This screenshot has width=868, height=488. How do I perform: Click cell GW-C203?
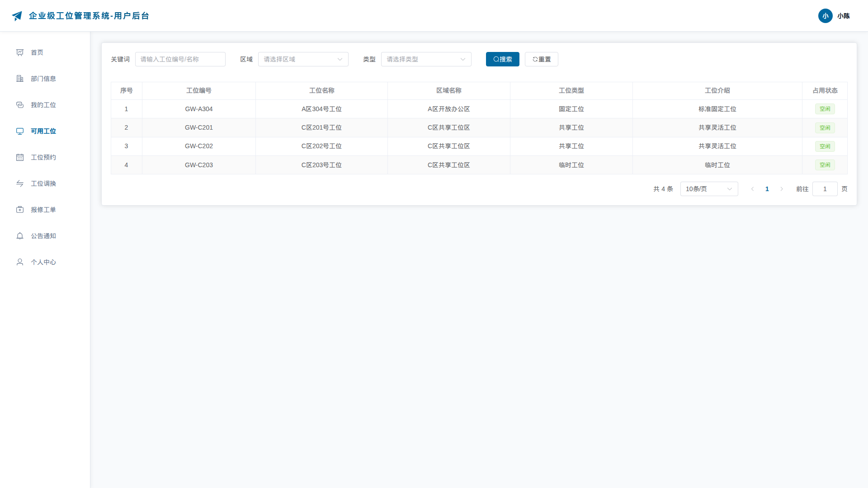199,165
